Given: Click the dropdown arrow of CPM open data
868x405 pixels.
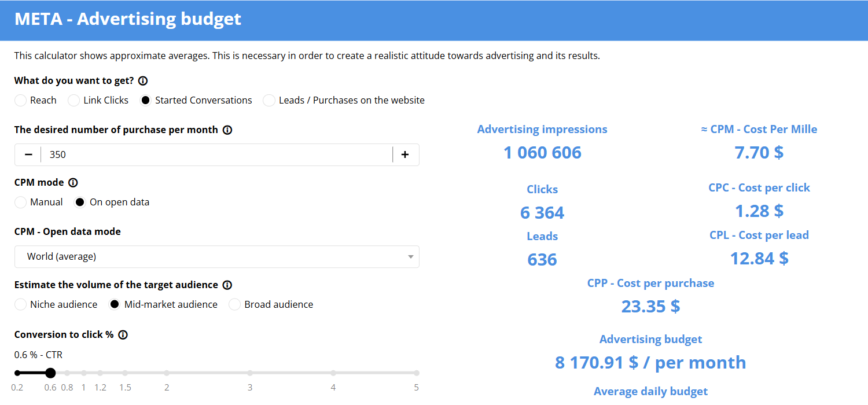Looking at the screenshot, I should pos(410,257).
